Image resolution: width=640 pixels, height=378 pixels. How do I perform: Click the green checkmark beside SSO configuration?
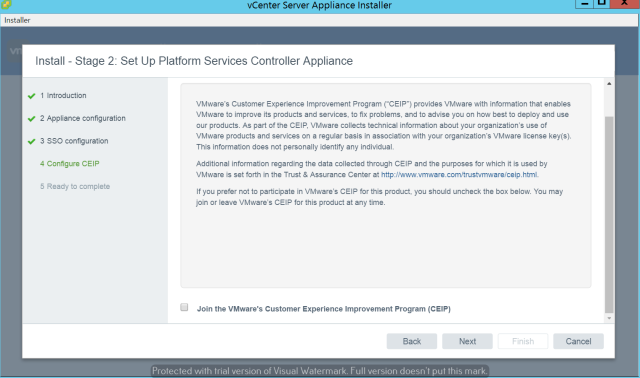tap(31, 141)
